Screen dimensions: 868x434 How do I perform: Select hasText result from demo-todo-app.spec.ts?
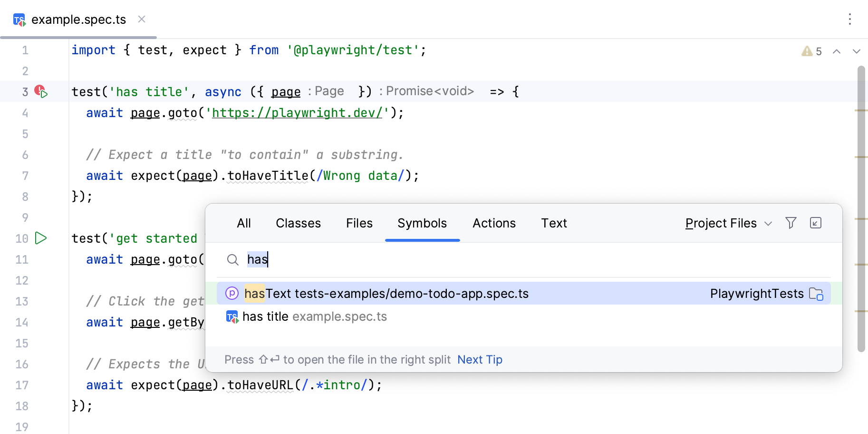386,294
